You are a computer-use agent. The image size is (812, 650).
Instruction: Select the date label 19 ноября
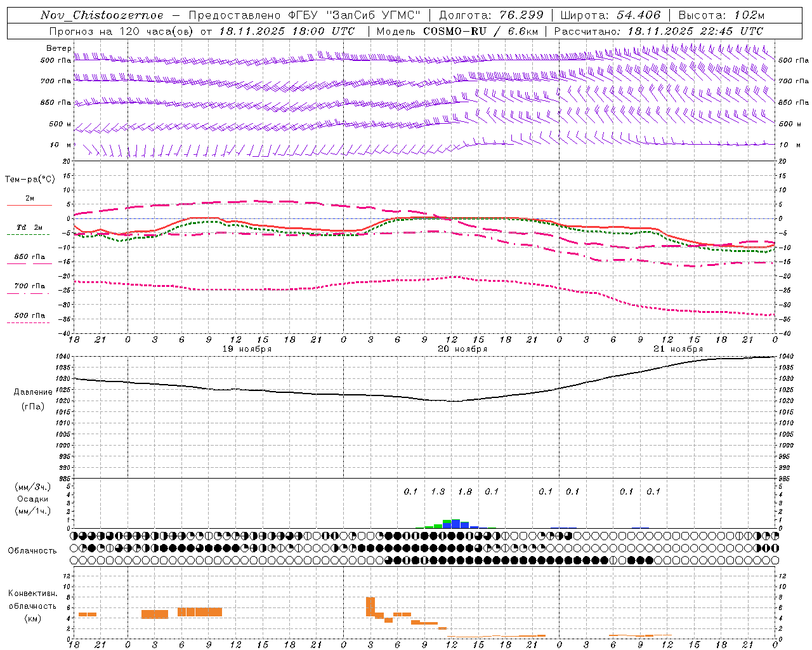[x=247, y=349]
